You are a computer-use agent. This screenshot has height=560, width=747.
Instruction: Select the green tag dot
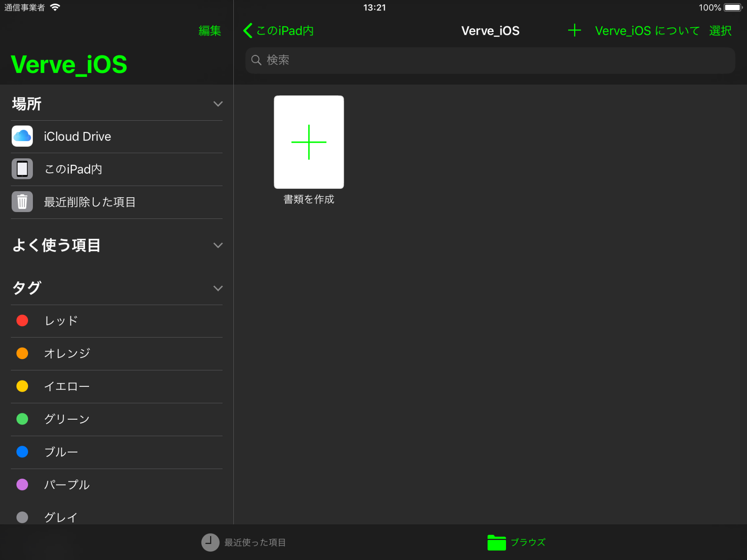point(22,419)
